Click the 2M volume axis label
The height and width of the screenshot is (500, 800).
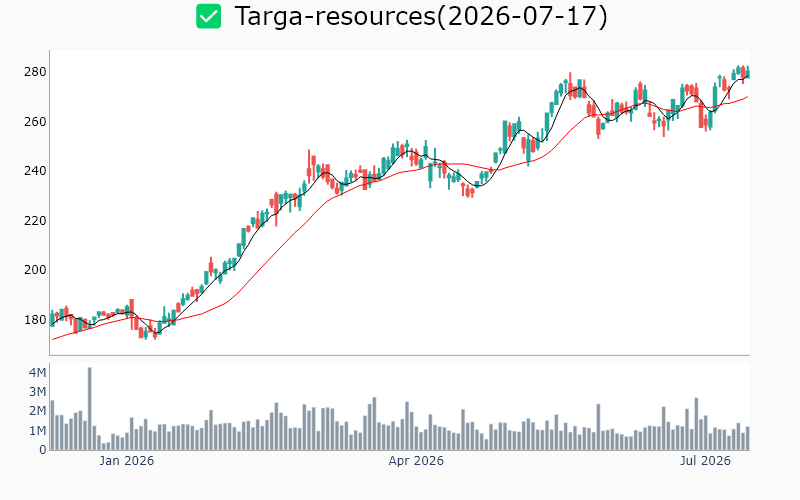tap(37, 411)
